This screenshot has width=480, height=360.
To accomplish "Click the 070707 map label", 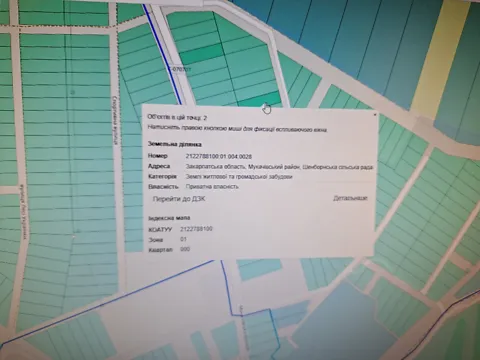I will click(x=181, y=69).
